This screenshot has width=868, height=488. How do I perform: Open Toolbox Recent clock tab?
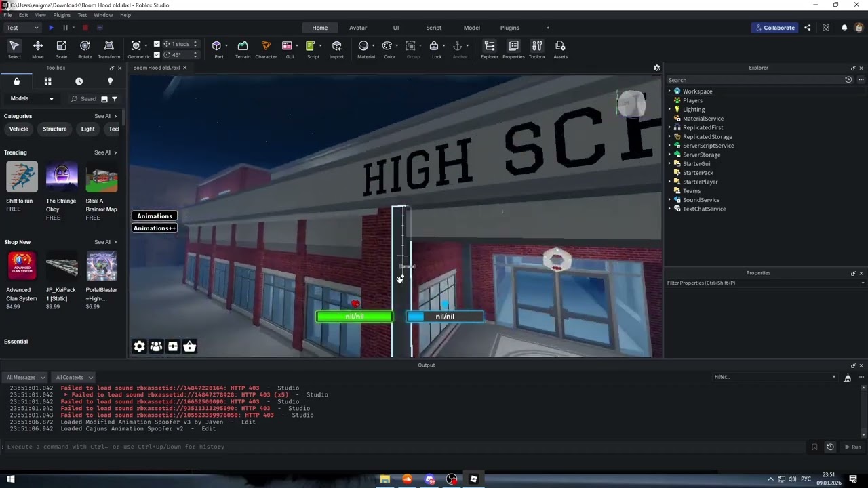(79, 81)
